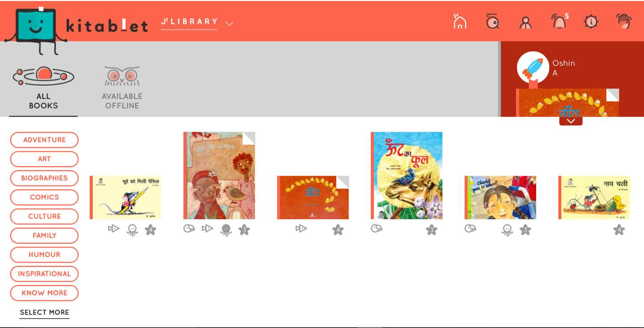Filter by Comics category
Image resolution: width=644 pixels, height=328 pixels.
pos(44,197)
